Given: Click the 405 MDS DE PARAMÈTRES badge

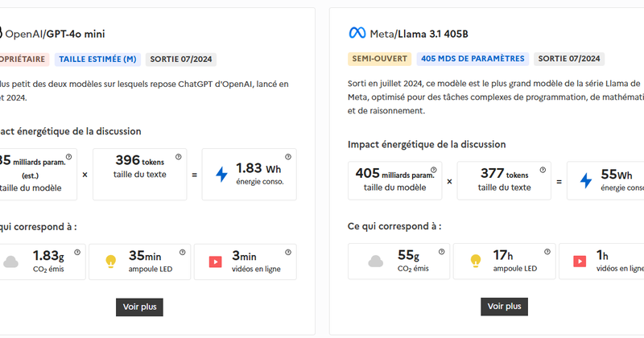Looking at the screenshot, I should (x=473, y=59).
